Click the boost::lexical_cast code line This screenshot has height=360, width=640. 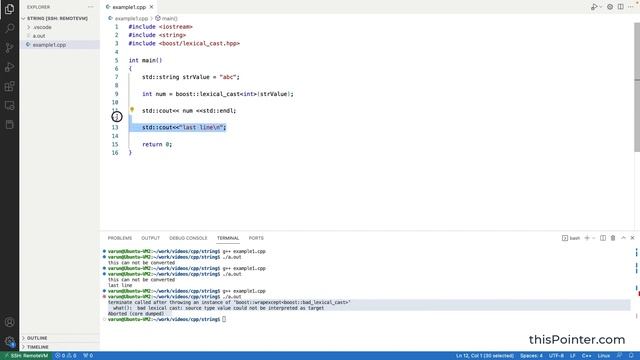click(x=218, y=94)
